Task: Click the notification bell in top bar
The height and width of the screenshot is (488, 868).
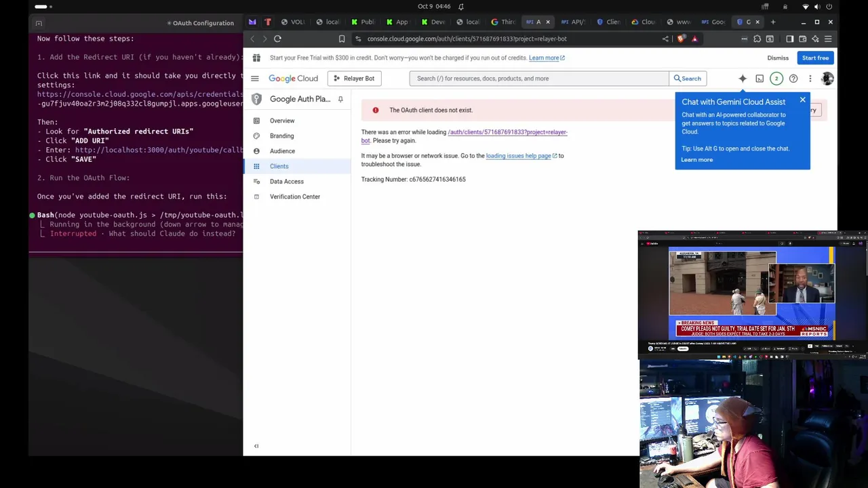Action: (461, 6)
